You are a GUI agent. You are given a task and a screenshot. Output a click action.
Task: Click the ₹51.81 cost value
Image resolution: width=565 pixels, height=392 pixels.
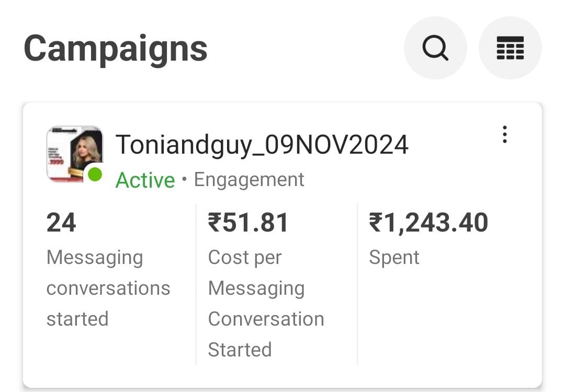click(x=248, y=223)
